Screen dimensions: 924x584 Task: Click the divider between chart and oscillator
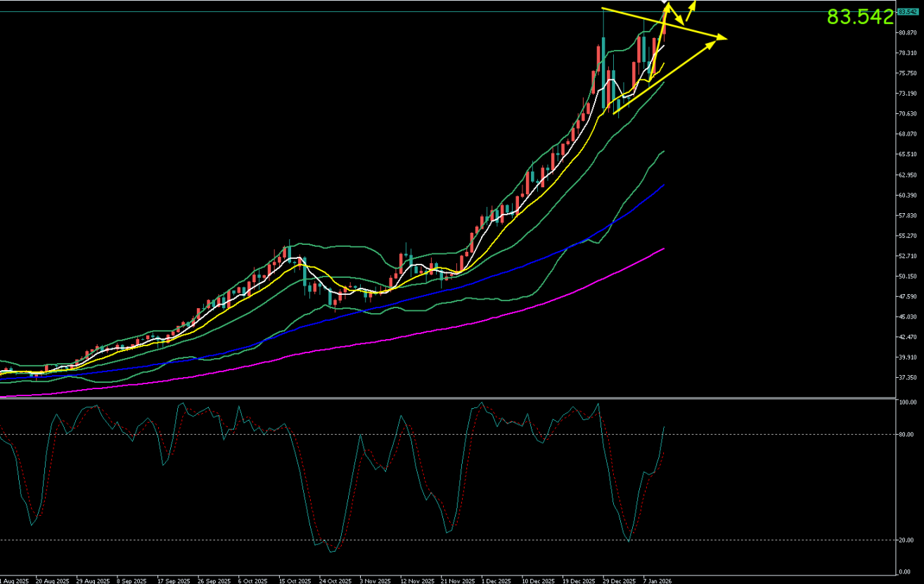pos(450,398)
